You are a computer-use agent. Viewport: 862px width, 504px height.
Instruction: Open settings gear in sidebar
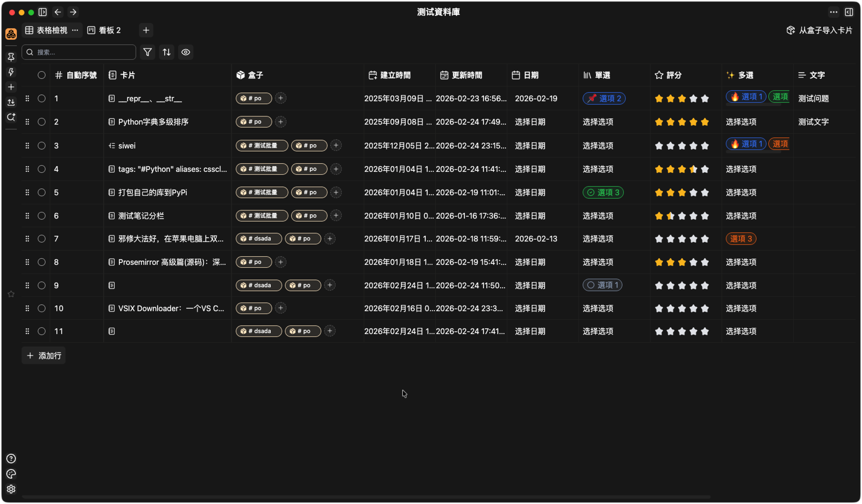(11, 489)
